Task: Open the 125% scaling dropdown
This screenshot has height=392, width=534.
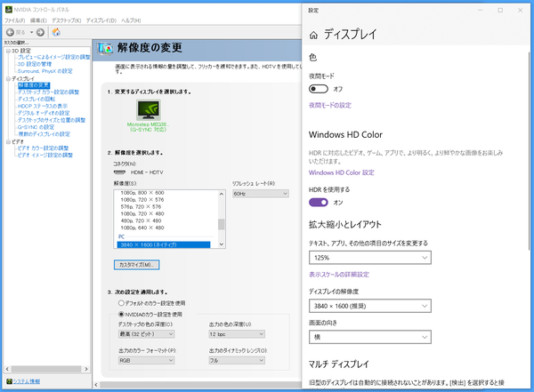Action: tap(370, 258)
